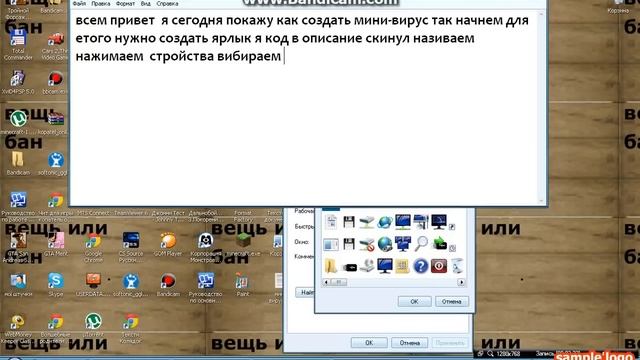Open GTA San Andreas desktop shortcut

pyautogui.click(x=18, y=246)
